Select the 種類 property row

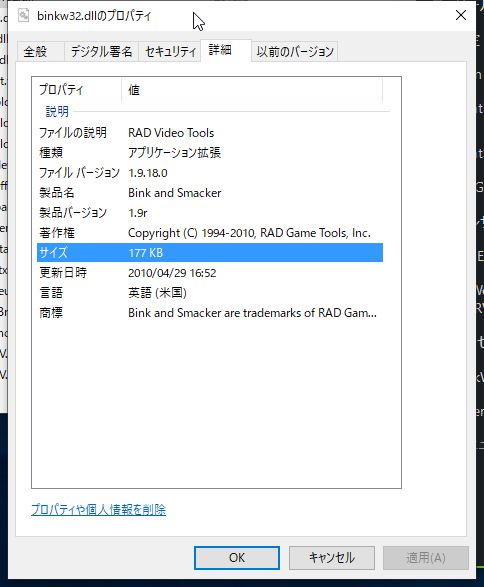210,153
